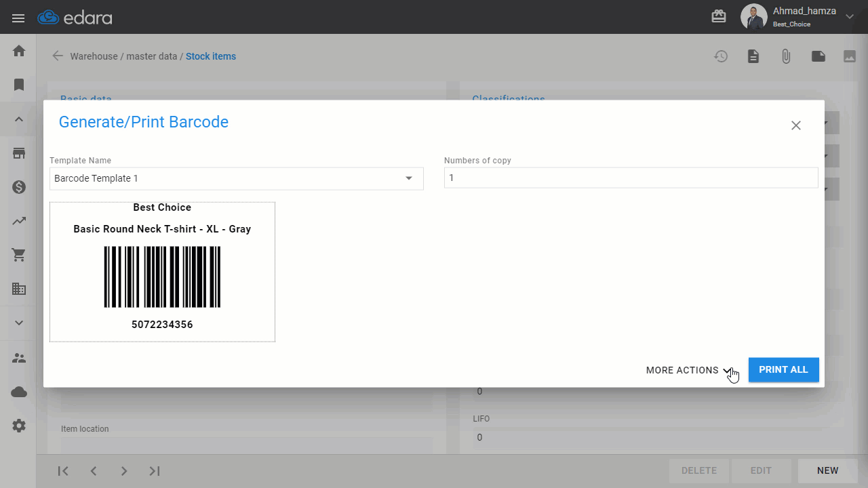868x488 pixels.
Task: Open the trending chart icon in sidebar
Action: coord(19,221)
